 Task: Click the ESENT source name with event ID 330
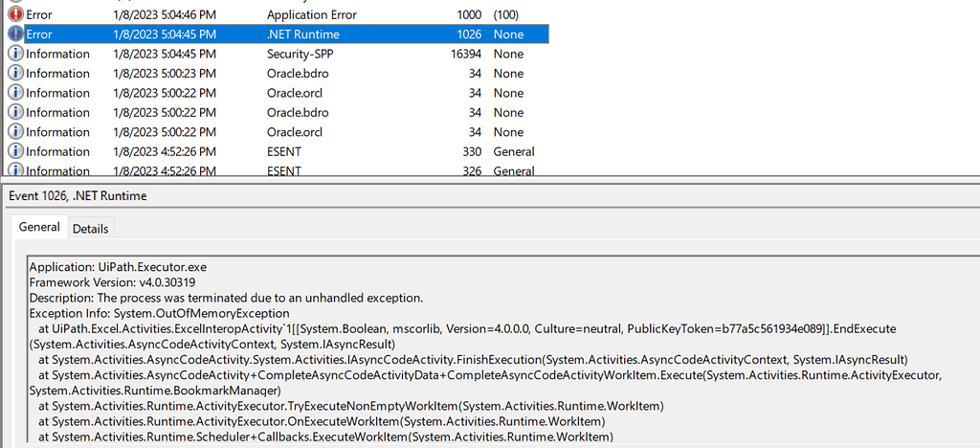(x=284, y=151)
